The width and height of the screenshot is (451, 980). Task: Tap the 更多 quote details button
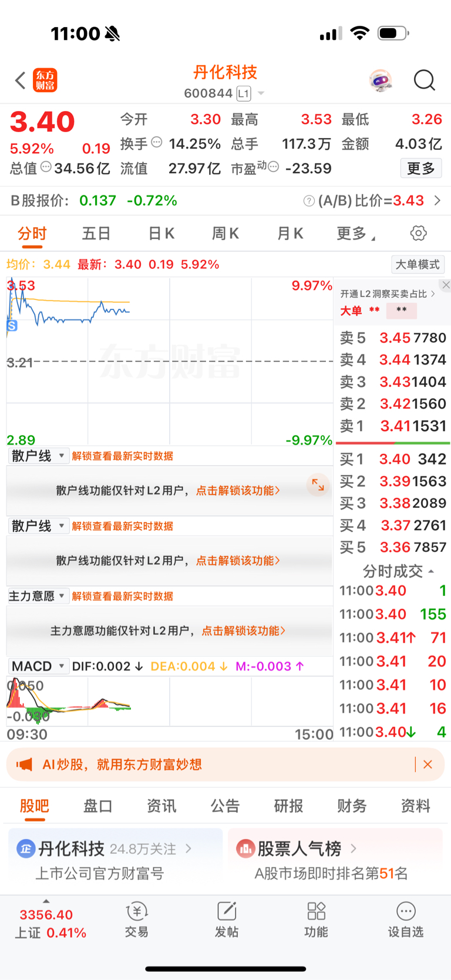pyautogui.click(x=421, y=169)
